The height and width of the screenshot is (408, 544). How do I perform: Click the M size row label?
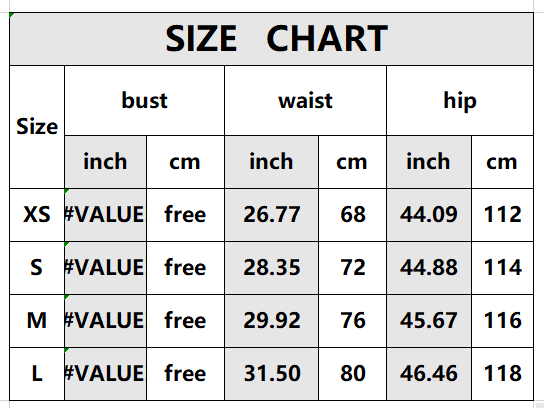pos(37,321)
